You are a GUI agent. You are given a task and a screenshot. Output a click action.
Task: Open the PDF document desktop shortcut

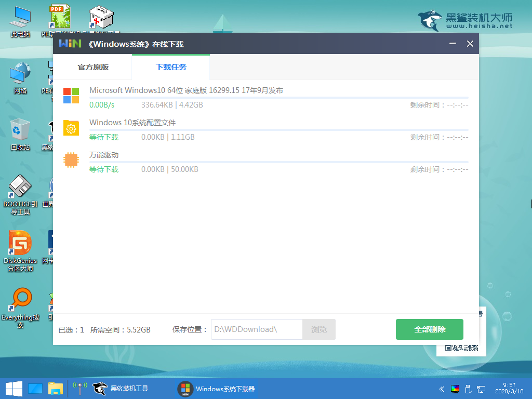click(x=60, y=20)
